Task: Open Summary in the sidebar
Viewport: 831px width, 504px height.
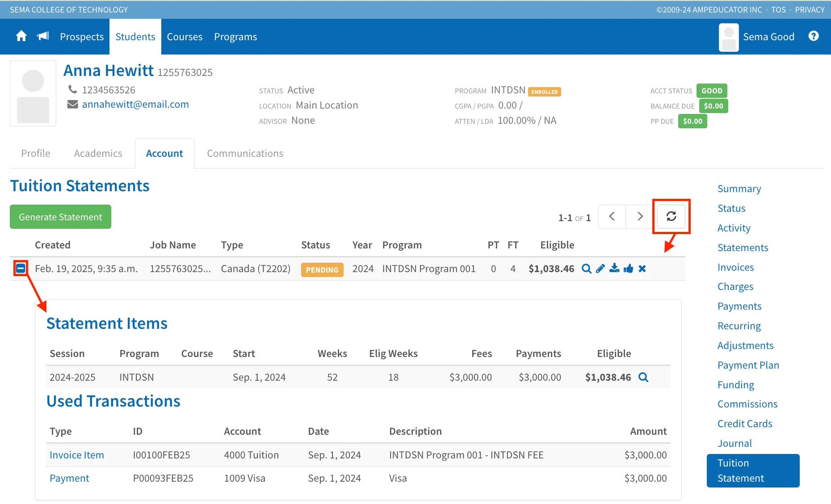Action: tap(739, 189)
